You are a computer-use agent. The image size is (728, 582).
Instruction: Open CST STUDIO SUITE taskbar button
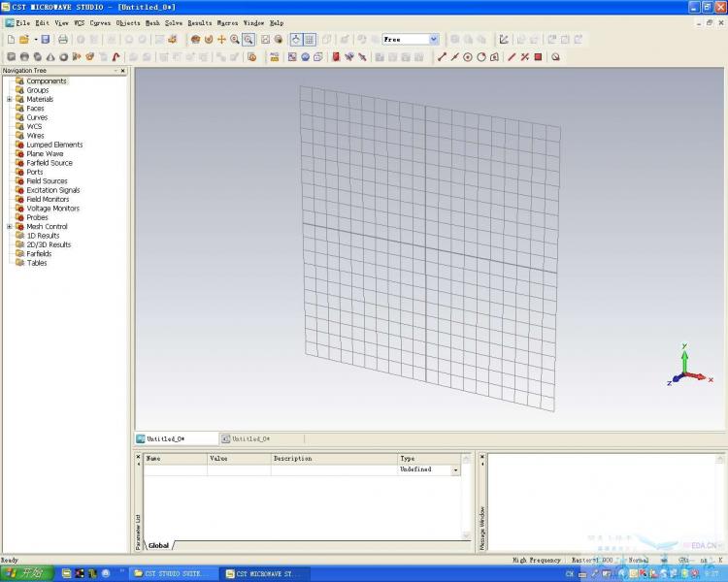[x=173, y=573]
